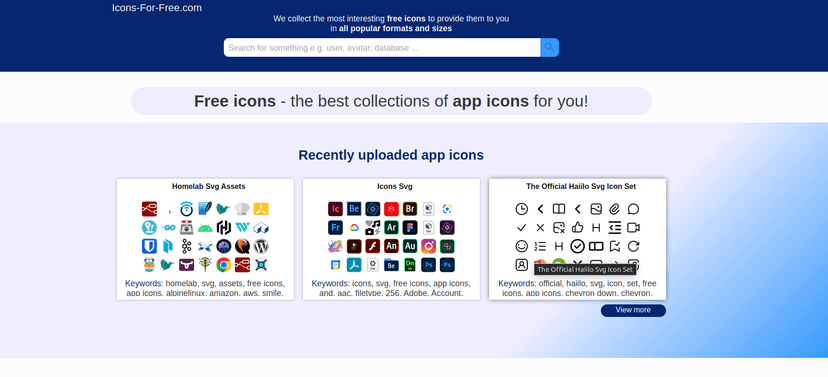The height and width of the screenshot is (377, 828).
Task: Open the Adobe Acrobat PDF icon
Action: pyautogui.click(x=354, y=265)
